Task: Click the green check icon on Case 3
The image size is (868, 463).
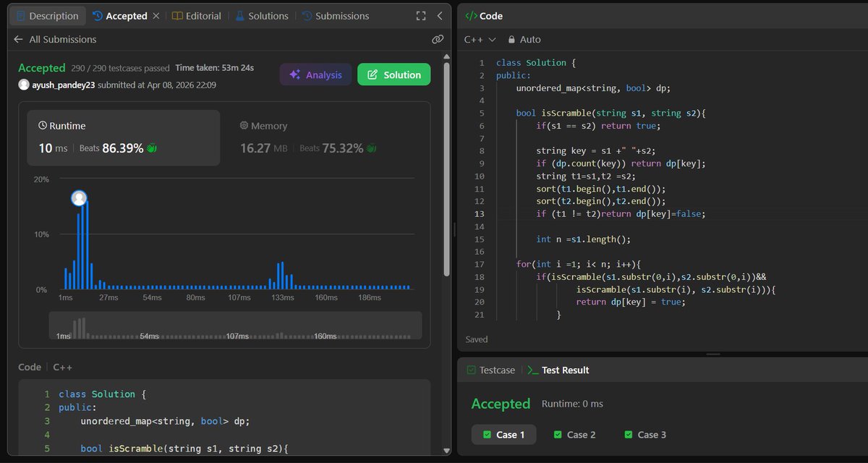Action: pyautogui.click(x=628, y=435)
